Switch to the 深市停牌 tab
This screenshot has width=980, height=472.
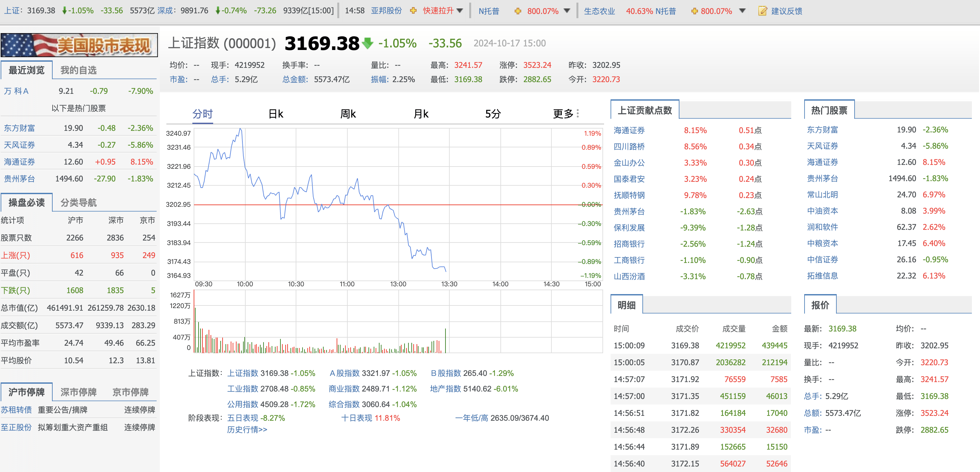click(x=78, y=392)
